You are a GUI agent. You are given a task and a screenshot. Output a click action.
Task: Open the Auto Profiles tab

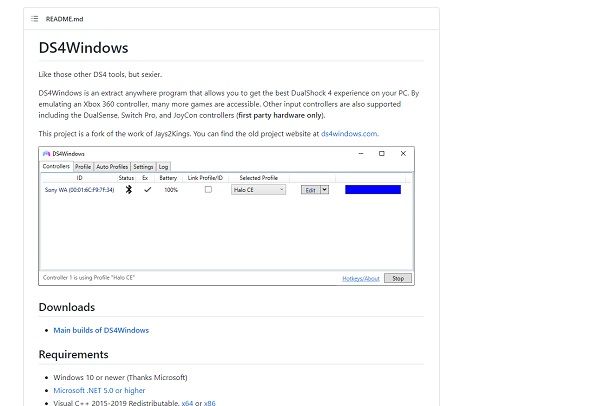[112, 166]
